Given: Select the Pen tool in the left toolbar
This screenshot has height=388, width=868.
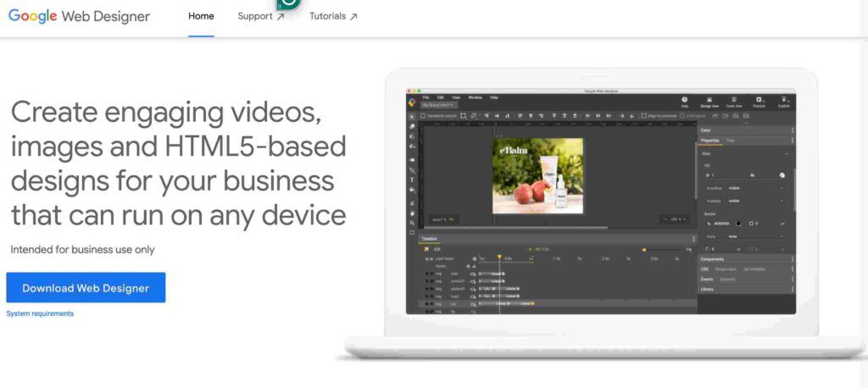Looking at the screenshot, I should (x=412, y=170).
